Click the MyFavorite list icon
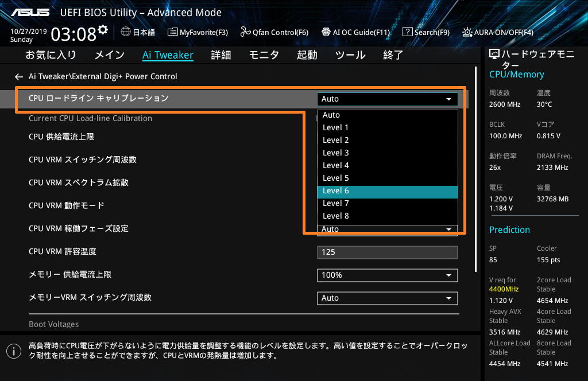The width and height of the screenshot is (588, 381). pos(172,32)
